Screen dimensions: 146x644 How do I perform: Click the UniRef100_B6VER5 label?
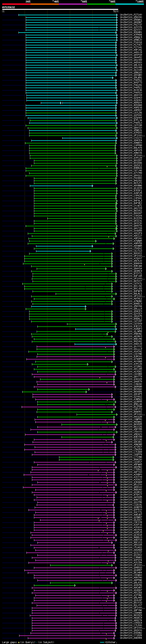point(131,424)
